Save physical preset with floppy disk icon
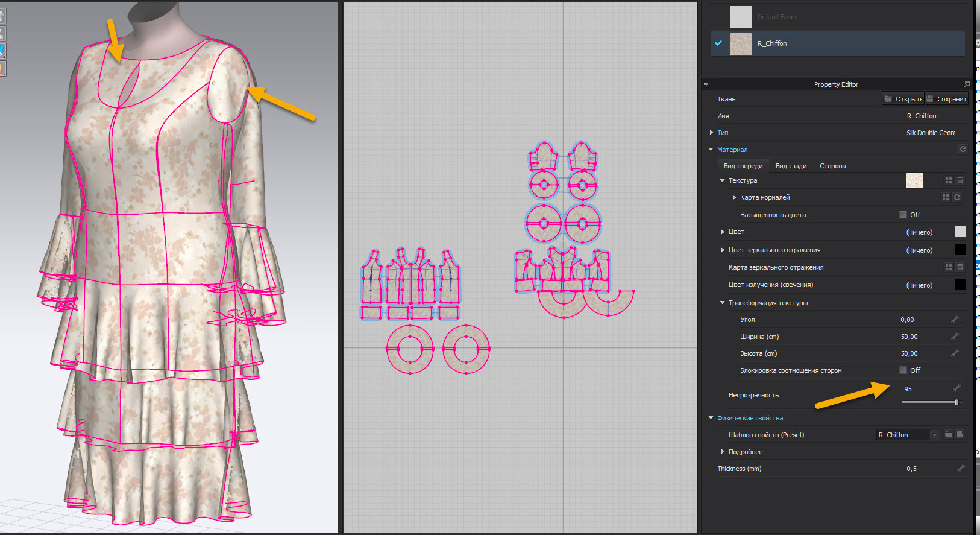This screenshot has width=980, height=535. (960, 434)
